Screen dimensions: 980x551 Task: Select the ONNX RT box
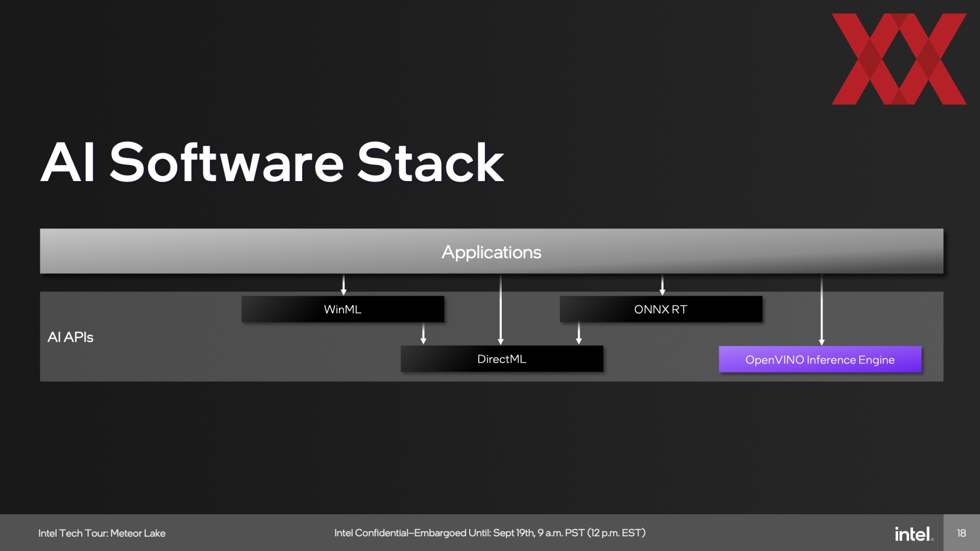(x=661, y=309)
